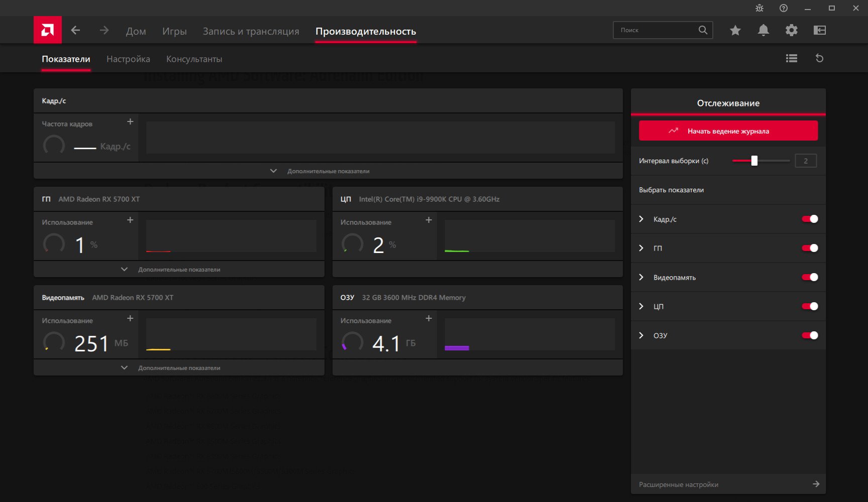Viewport: 868px width, 502px height.
Task: Click Intel(R) Core(TM) i9-9900K CPU label
Action: point(429,199)
